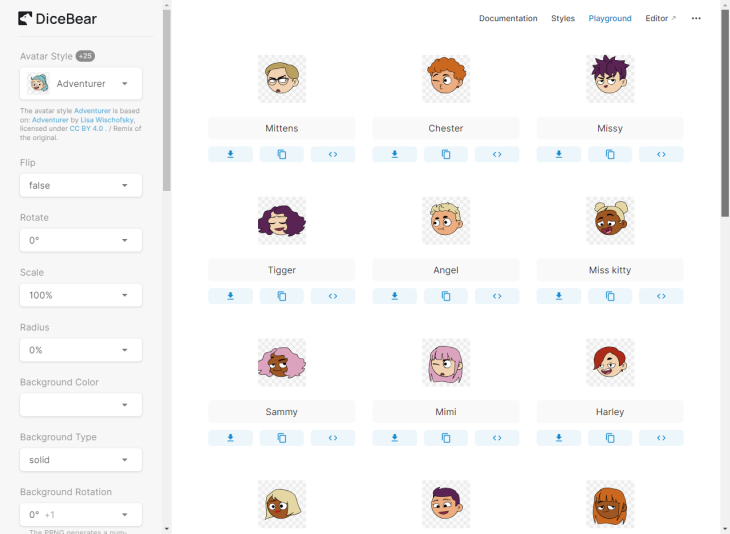
Task: Download the Chester avatar
Action: click(395, 154)
